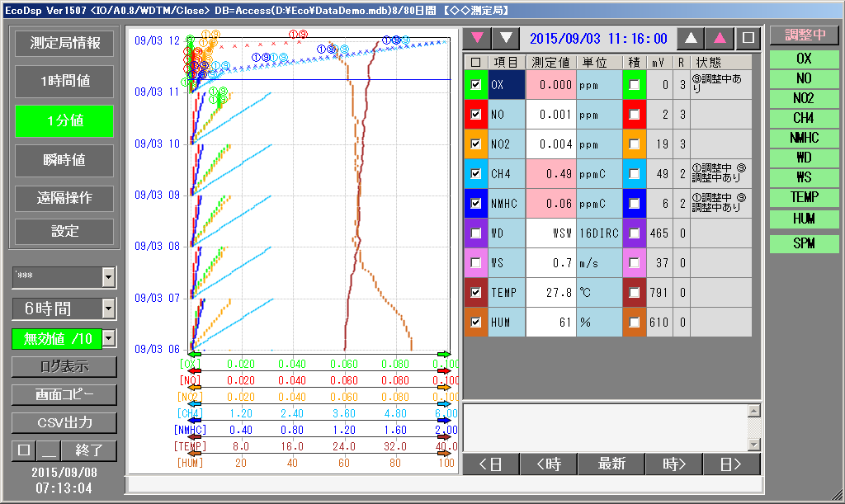This screenshot has height=504, width=845.
Task: Click the pink up-arrow time navigation button
Action: [720, 38]
